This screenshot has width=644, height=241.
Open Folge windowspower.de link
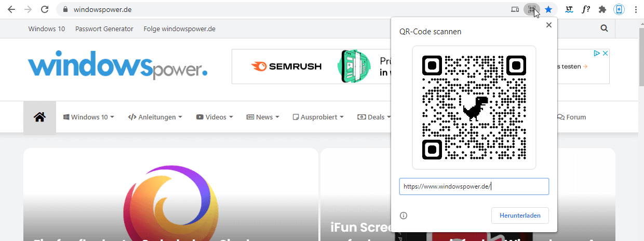point(179,29)
